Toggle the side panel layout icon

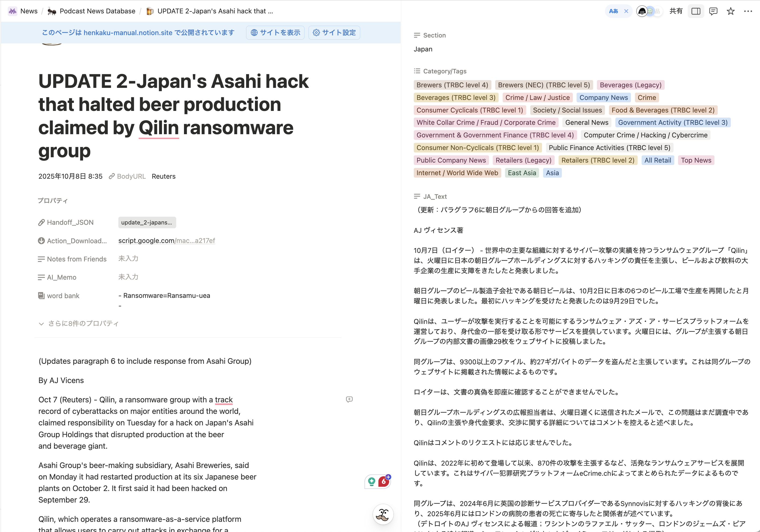(696, 11)
